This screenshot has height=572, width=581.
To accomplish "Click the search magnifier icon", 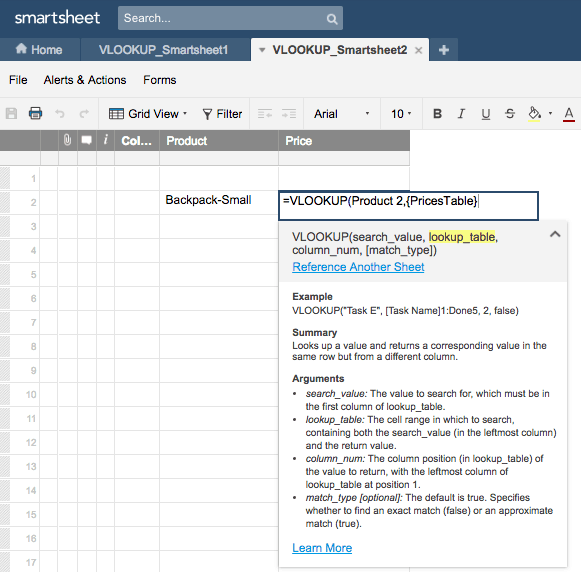I will pyautogui.click(x=332, y=19).
